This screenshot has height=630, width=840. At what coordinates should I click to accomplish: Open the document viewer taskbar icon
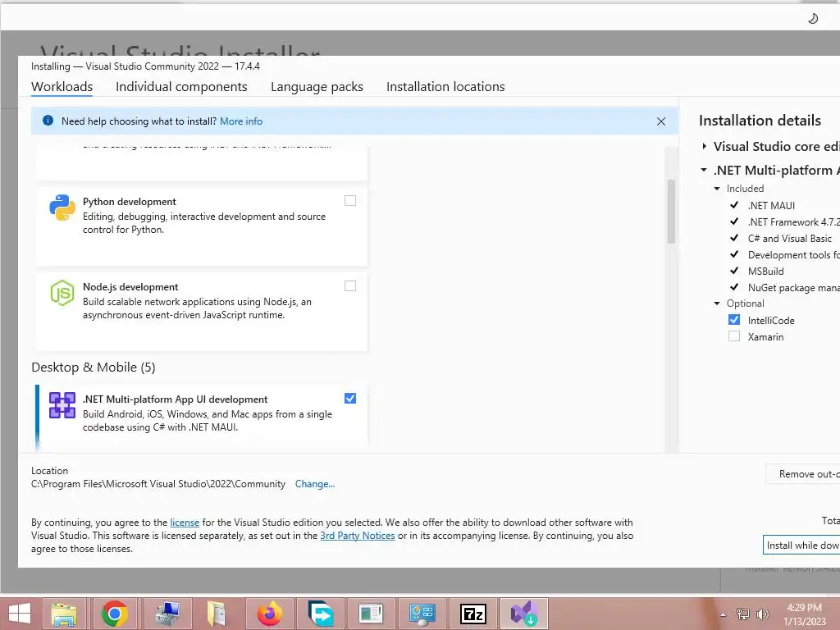pyautogui.click(x=371, y=614)
